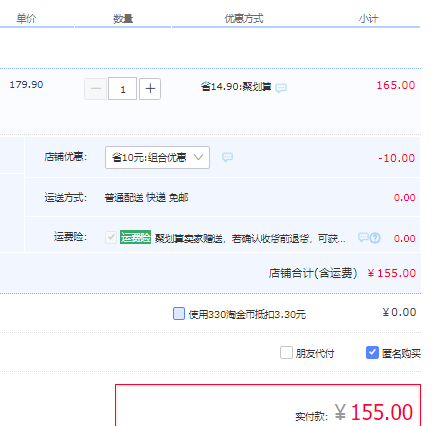Check the 朋友代付 checkbox
This screenshot has height=426, width=433.
pyautogui.click(x=286, y=353)
